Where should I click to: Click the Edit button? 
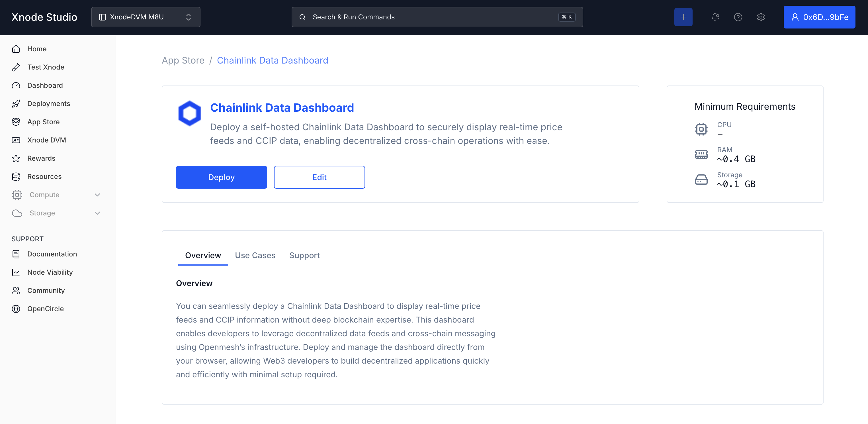319,177
